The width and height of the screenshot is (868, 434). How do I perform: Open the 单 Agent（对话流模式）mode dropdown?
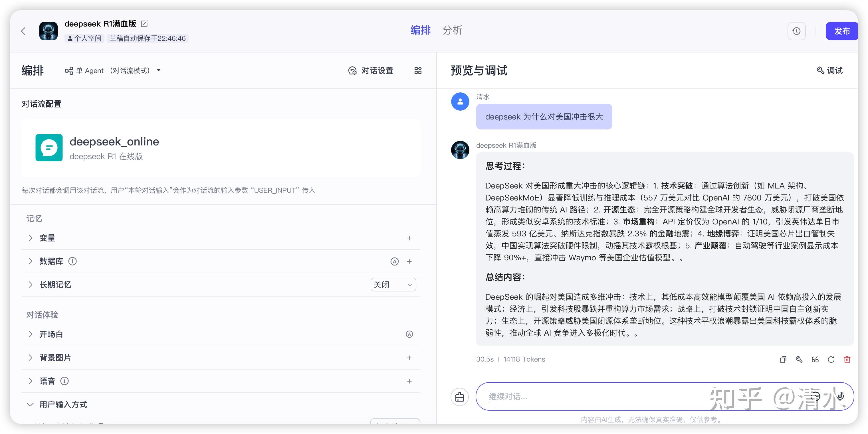click(113, 70)
